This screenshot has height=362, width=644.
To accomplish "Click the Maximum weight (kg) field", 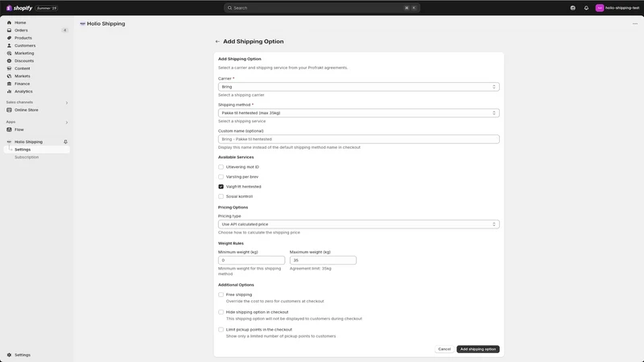I will pos(323,260).
